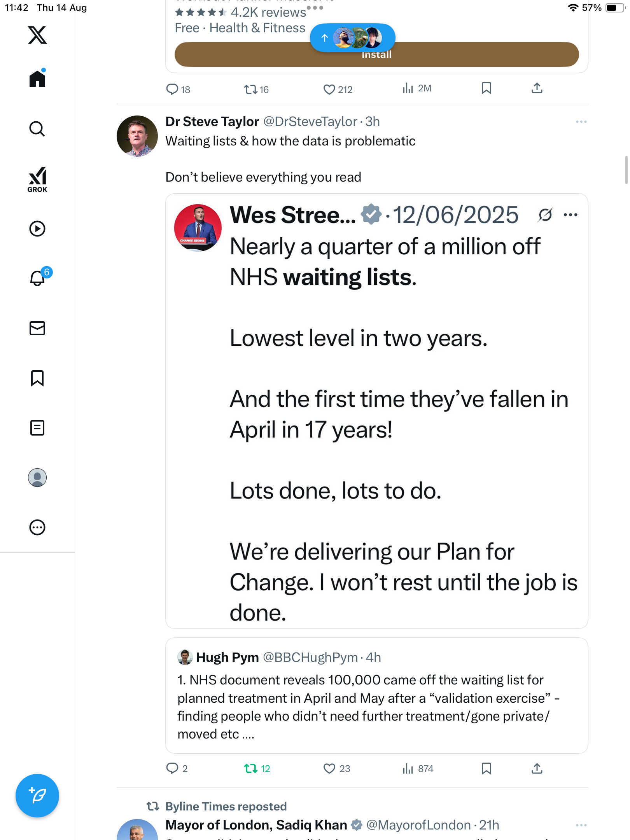This screenshot has width=630, height=840.
Task: Open your profile from sidebar
Action: coord(37,478)
